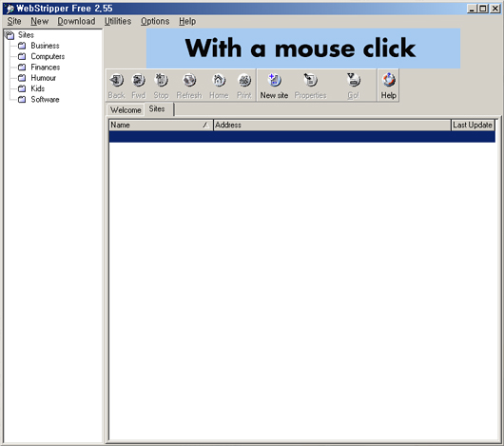Click the Stop toolbar icon
The image size is (504, 446).
coord(161,86)
